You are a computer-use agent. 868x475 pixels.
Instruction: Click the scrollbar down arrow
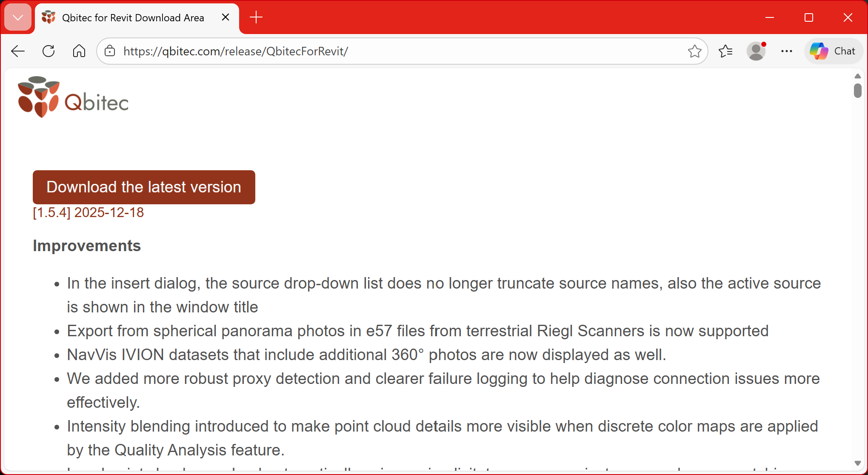[858, 463]
